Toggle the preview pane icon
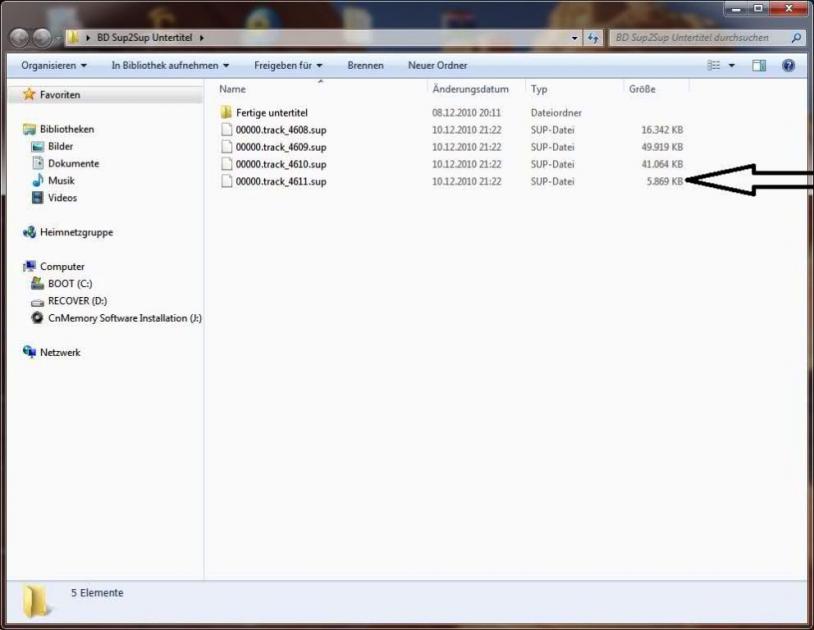Viewport: 814px width, 630px height. pyautogui.click(x=759, y=65)
